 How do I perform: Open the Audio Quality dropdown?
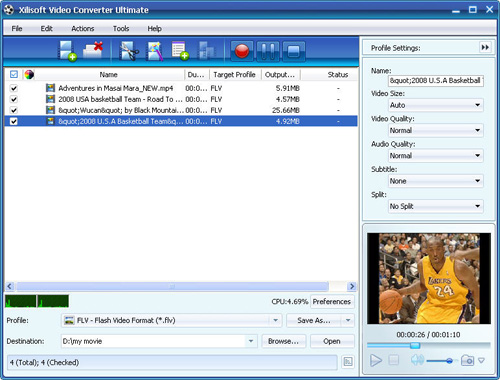436,156
